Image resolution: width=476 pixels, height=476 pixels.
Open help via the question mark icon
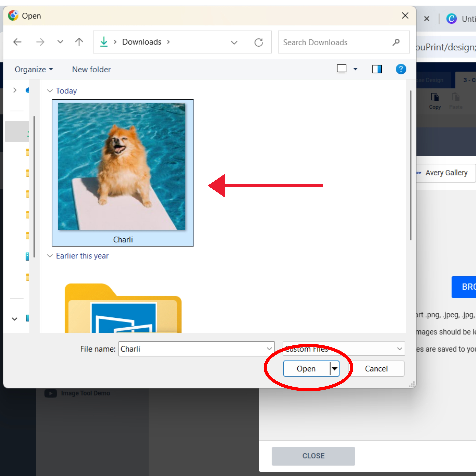coord(401,69)
